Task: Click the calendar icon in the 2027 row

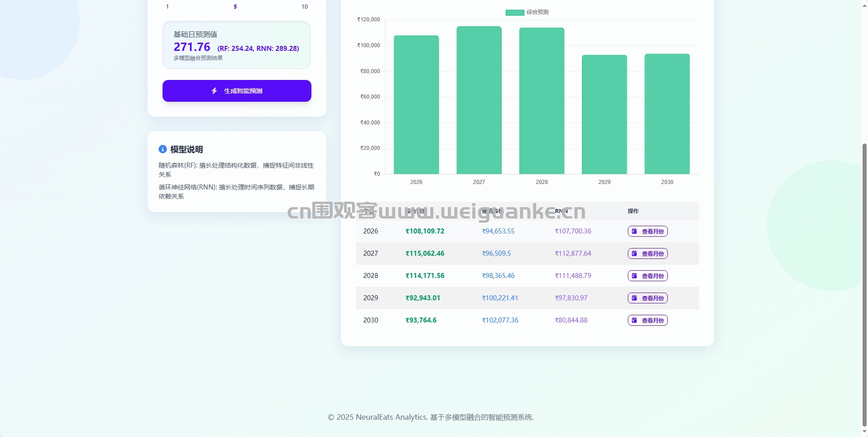Action: pos(635,253)
